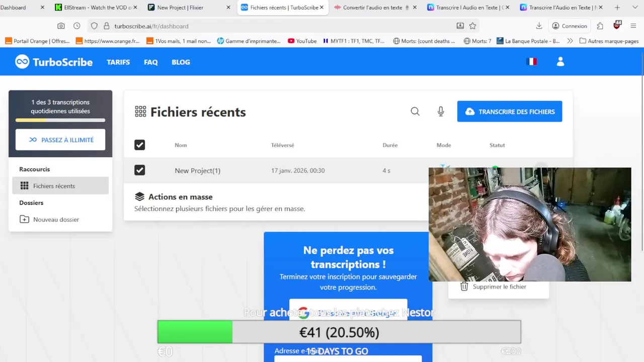The width and height of the screenshot is (644, 362).
Task: Install page app from address bar icon
Action: pyautogui.click(x=460, y=26)
